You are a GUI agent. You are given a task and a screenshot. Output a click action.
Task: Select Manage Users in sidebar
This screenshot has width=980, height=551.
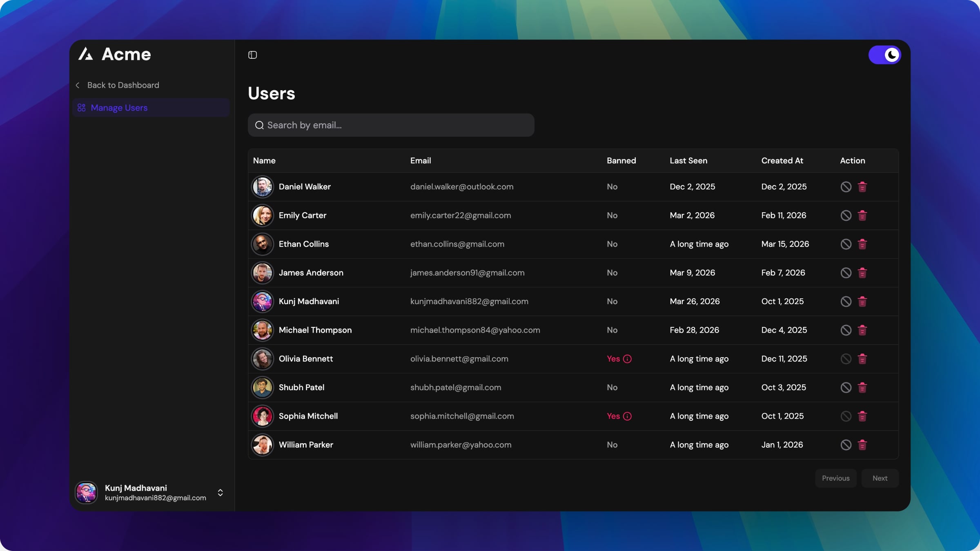click(x=119, y=108)
